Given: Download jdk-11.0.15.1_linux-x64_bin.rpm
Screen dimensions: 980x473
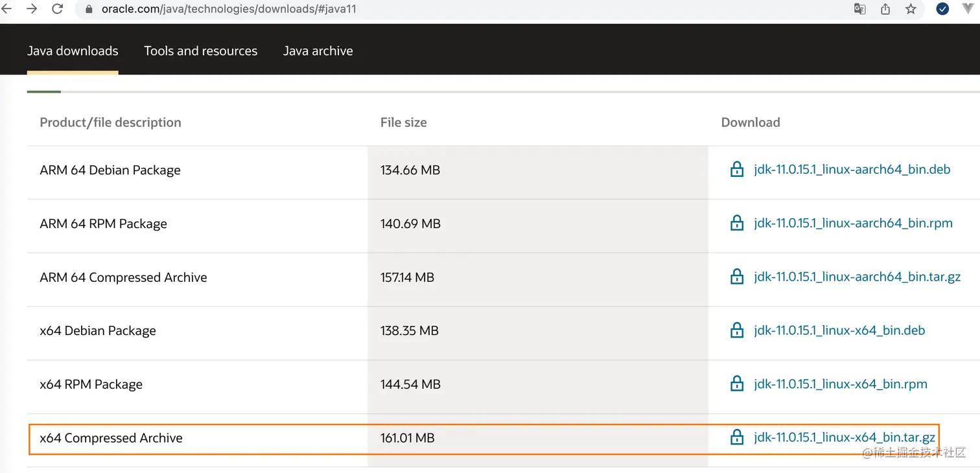Looking at the screenshot, I should pyautogui.click(x=840, y=384).
